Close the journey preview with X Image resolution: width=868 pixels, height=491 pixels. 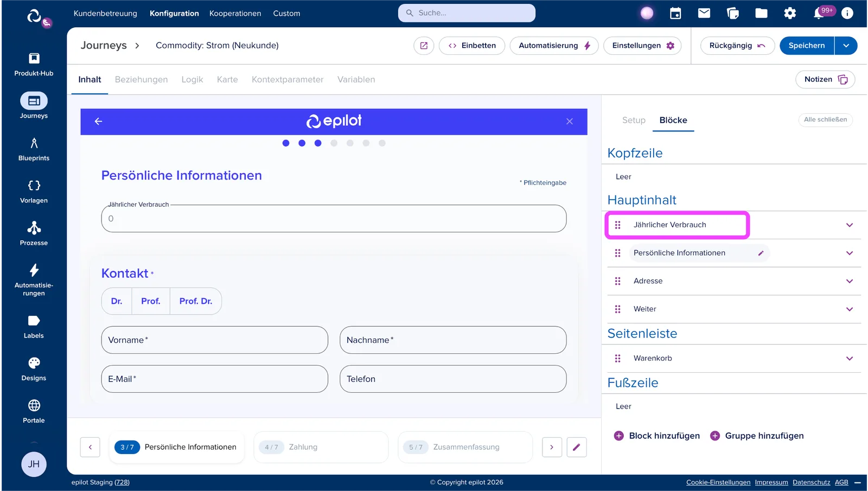[570, 122]
